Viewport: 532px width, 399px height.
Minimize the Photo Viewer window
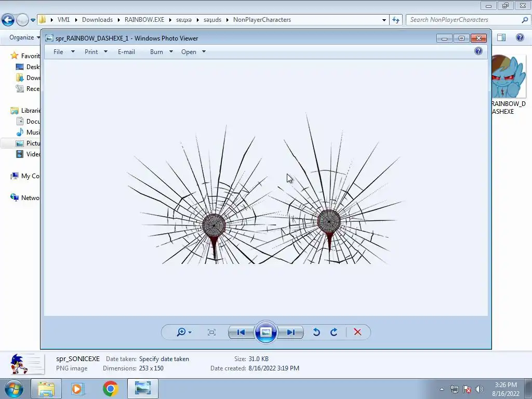click(445, 38)
